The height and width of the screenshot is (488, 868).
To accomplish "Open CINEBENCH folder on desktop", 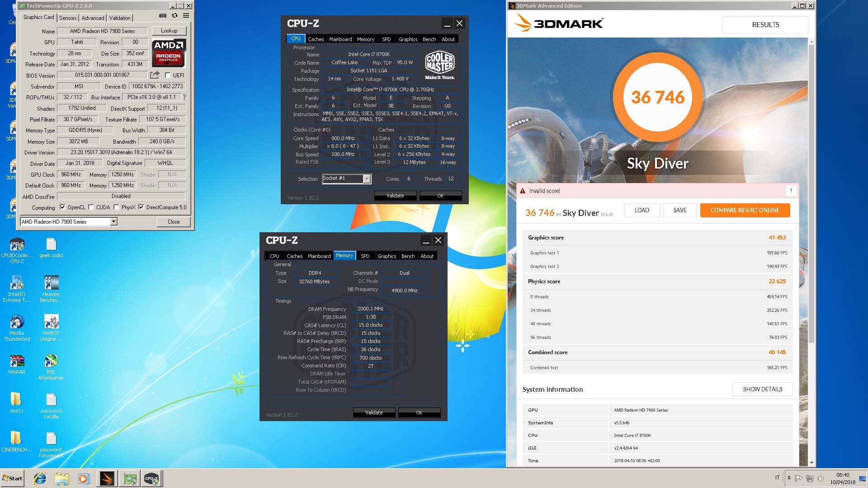I will pos(17,442).
